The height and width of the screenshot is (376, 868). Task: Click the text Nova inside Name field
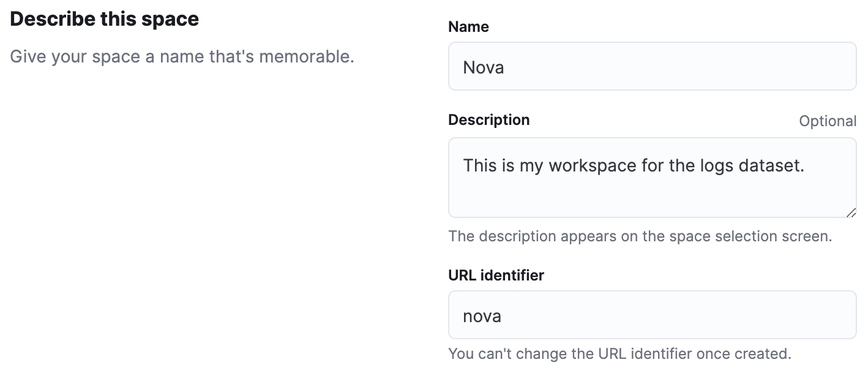point(484,67)
